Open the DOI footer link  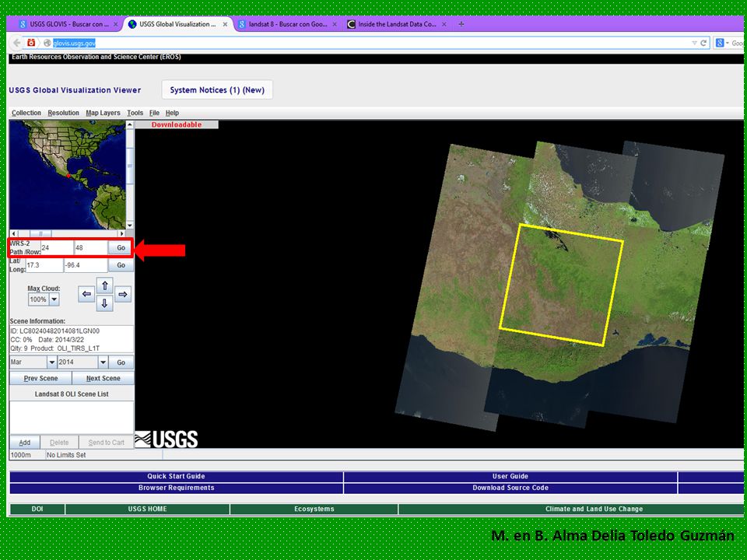click(x=37, y=509)
